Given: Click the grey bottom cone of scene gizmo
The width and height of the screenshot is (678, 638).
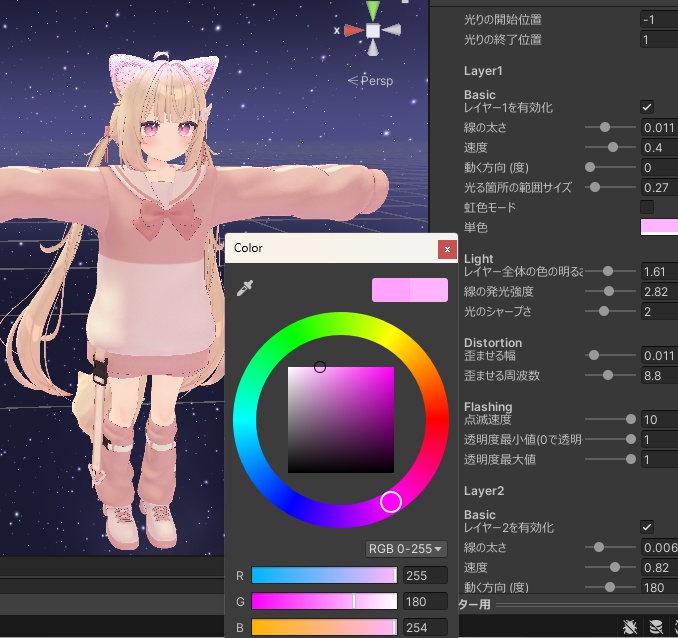Looking at the screenshot, I should click(373, 48).
